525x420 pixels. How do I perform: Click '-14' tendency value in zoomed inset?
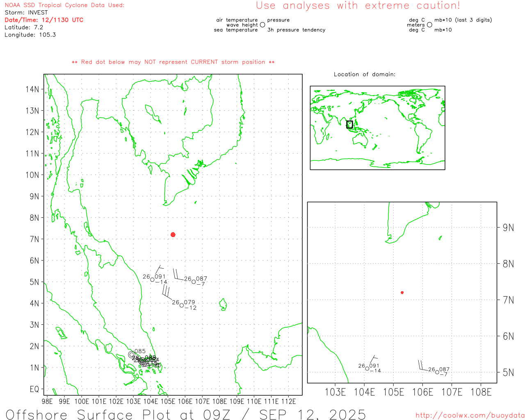click(x=375, y=371)
